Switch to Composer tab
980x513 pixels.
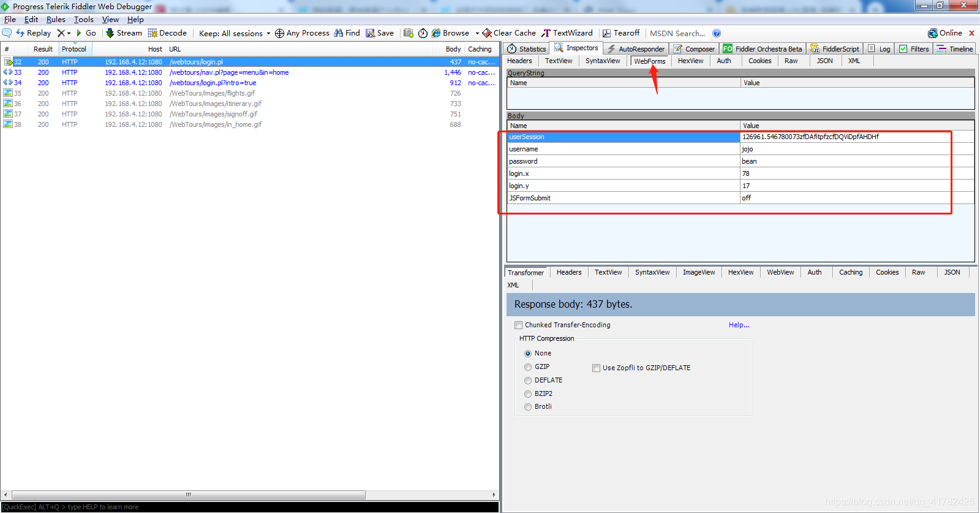pos(694,49)
